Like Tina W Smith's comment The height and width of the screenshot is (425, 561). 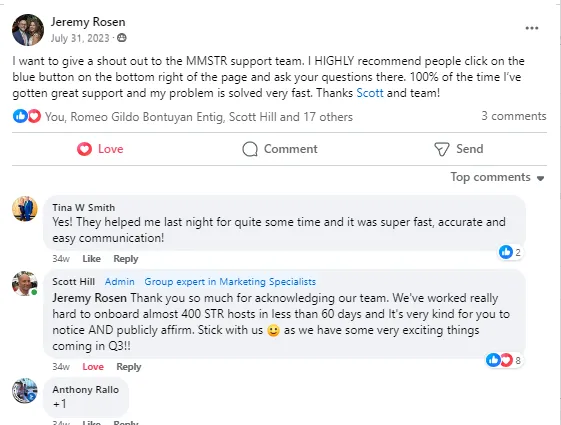point(91,259)
